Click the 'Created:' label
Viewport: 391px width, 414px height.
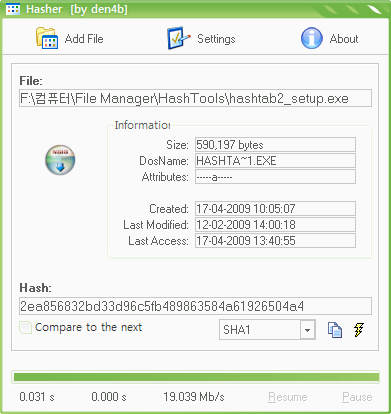(169, 209)
